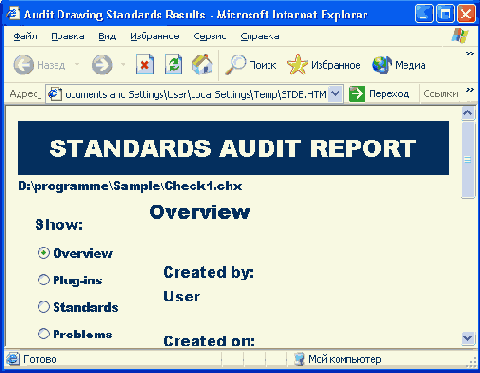Image resolution: width=480 pixels, height=373 pixels.
Task: Click the Готово status text
Action: 40,359
